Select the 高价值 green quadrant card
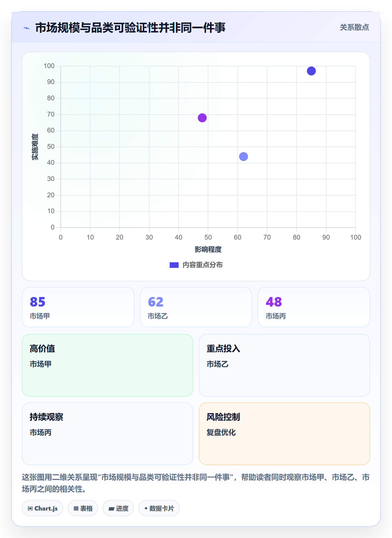 coord(108,365)
